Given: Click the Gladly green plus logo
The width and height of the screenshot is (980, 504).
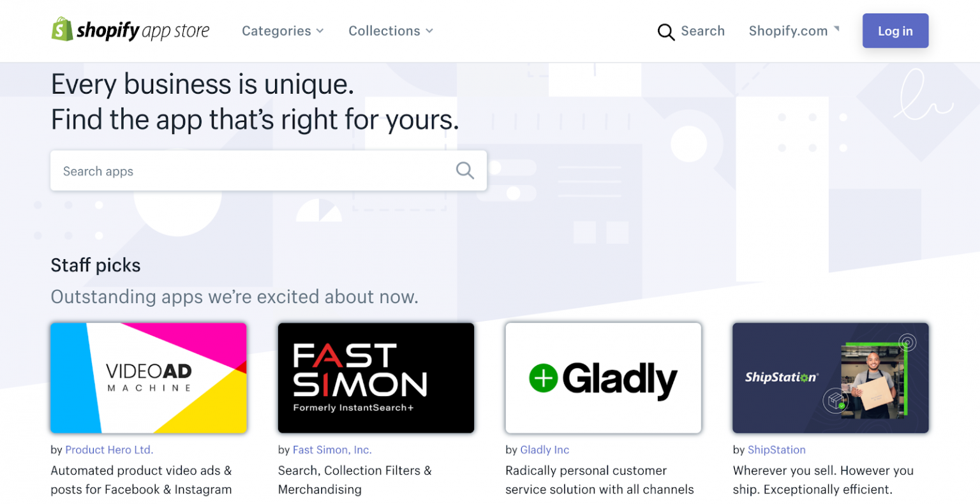Looking at the screenshot, I should coord(544,378).
